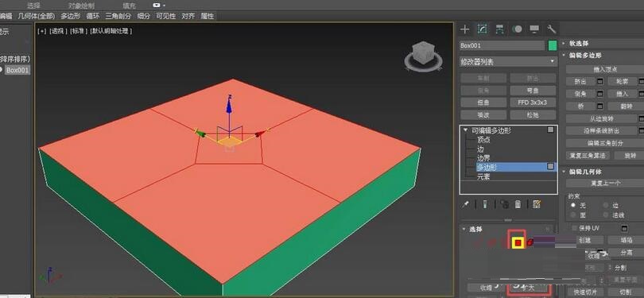Image resolution: width=644 pixels, height=298 pixels.
Task: Select the 无 constraint radio button
Action: coord(573,205)
